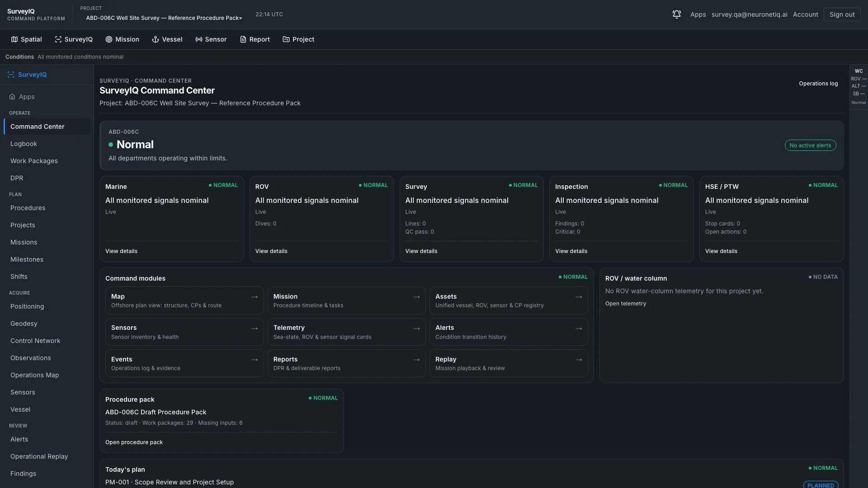Click the Apps home icon in the sidebar
The height and width of the screenshot is (488, 868).
12,97
